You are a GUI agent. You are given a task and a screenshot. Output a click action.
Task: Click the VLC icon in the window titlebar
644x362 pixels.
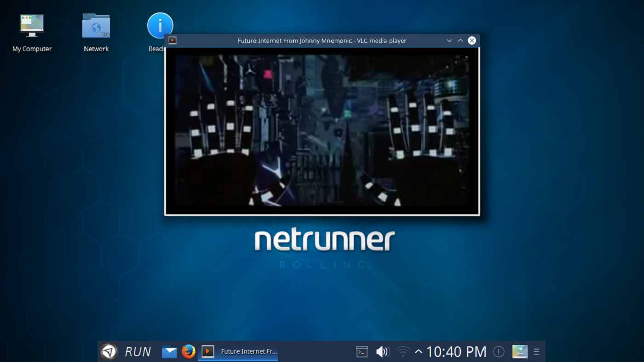[172, 40]
